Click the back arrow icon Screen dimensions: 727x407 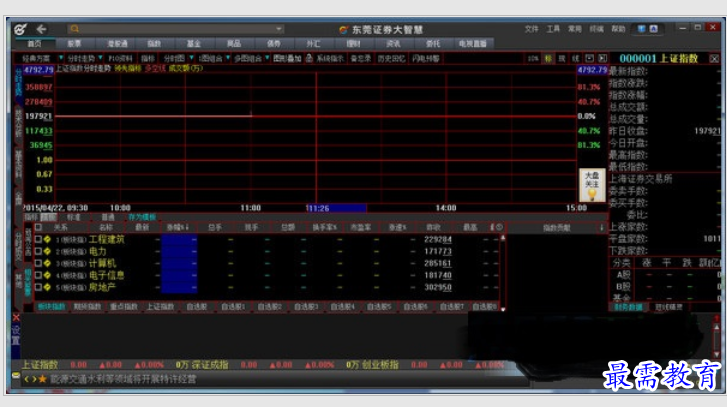coord(41,29)
